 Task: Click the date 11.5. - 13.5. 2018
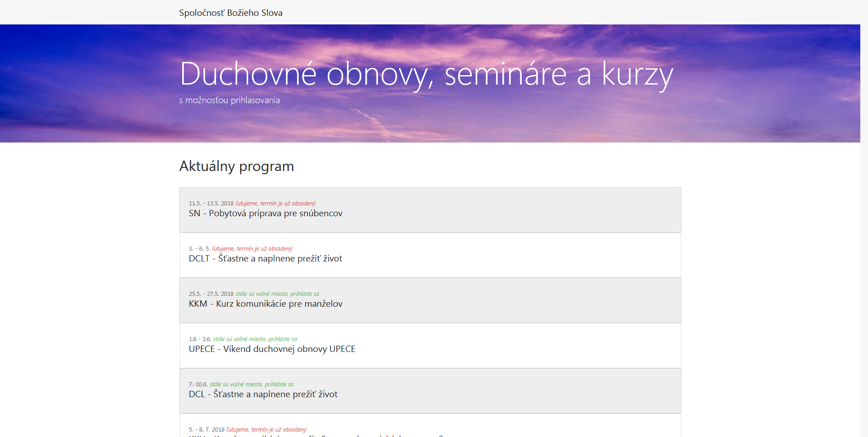point(211,204)
